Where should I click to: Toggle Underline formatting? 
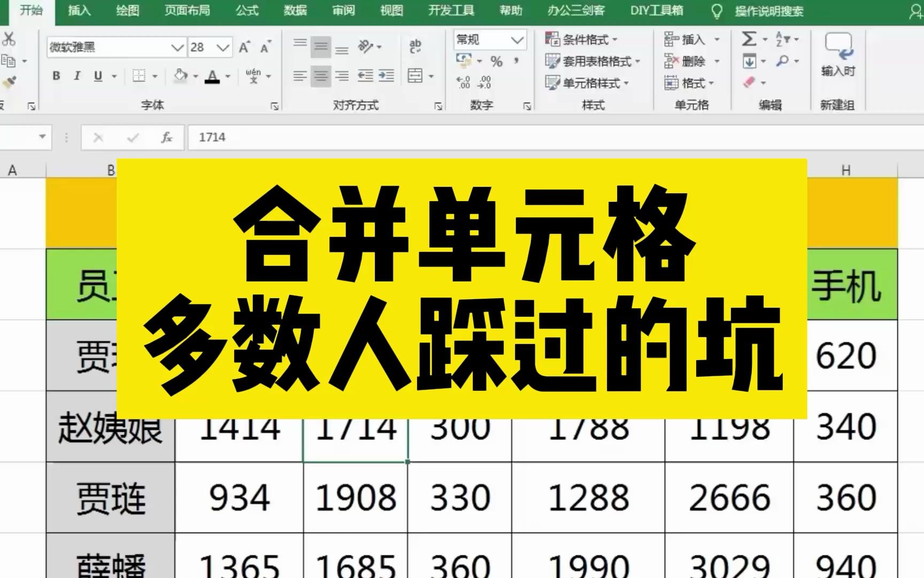[x=98, y=76]
